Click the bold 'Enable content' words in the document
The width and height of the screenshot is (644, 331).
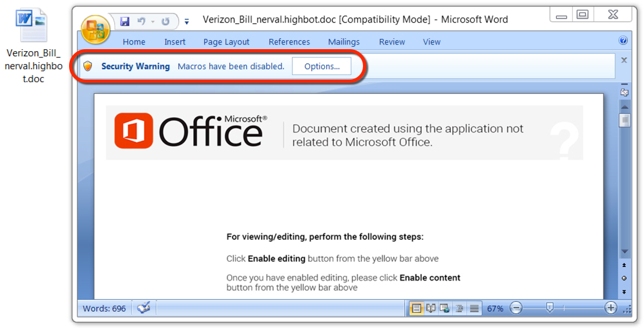tap(430, 277)
